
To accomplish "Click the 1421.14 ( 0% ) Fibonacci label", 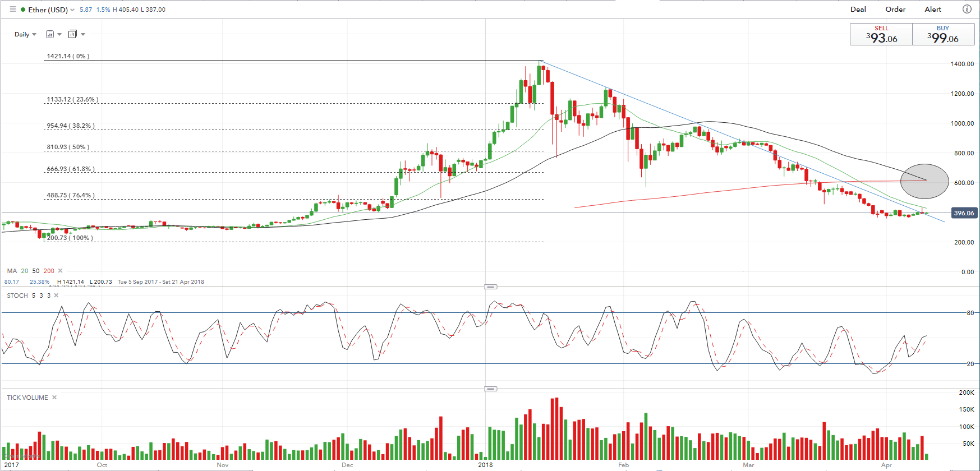I will [68, 56].
